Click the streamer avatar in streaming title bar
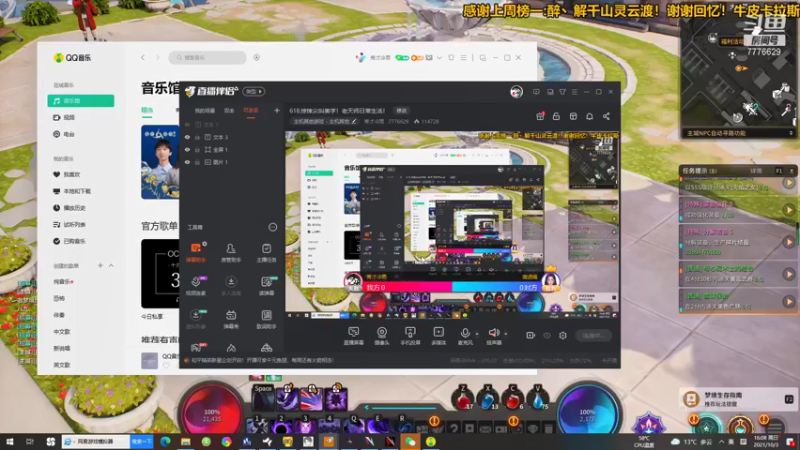Viewport: 800px width, 450px height. (x=516, y=92)
